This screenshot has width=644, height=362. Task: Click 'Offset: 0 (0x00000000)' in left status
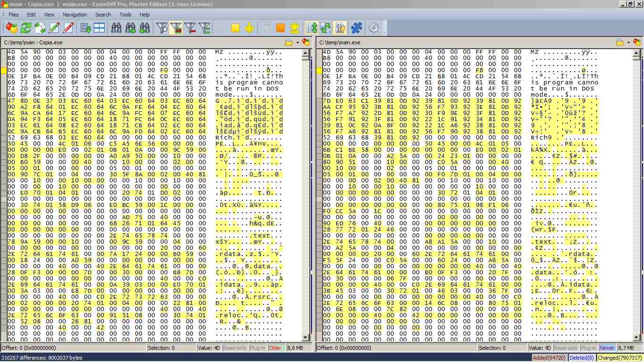pyautogui.click(x=29, y=348)
